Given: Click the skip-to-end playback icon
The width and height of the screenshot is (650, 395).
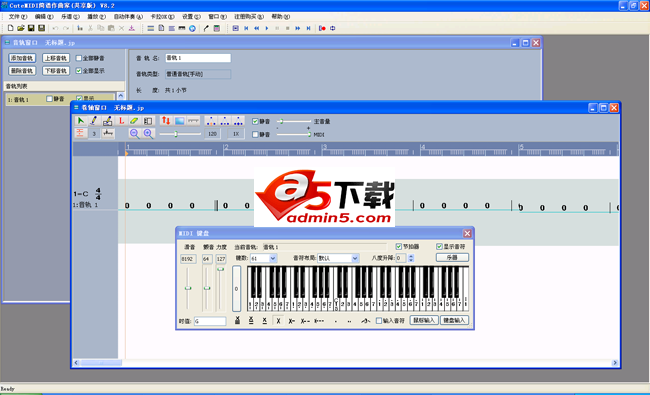Looking at the screenshot, I should pos(308,28).
